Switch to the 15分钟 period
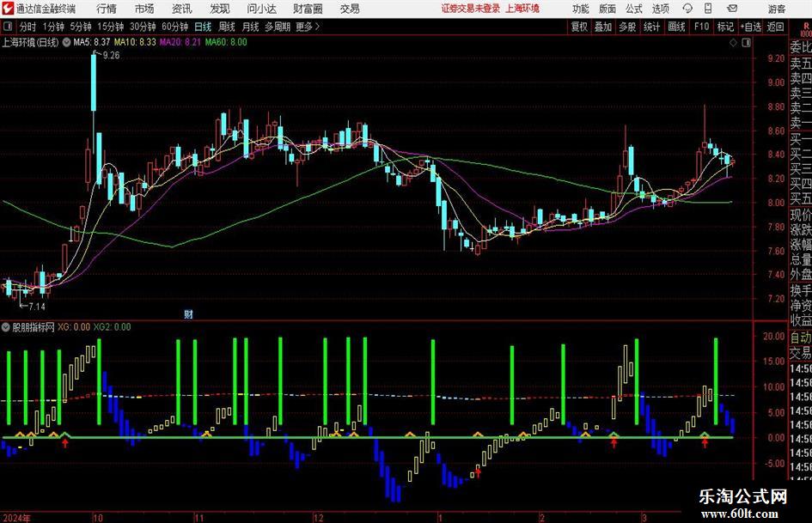Screen dimensions: 812x523 111,27
